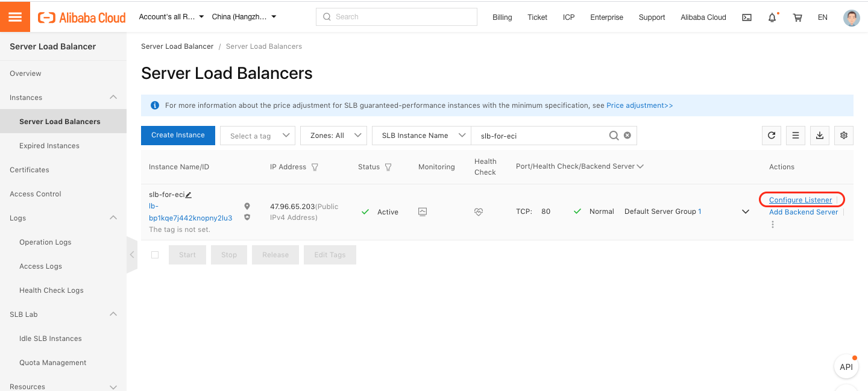Open Ticket in the top bar
The height and width of the screenshot is (391, 868).
(x=537, y=17)
